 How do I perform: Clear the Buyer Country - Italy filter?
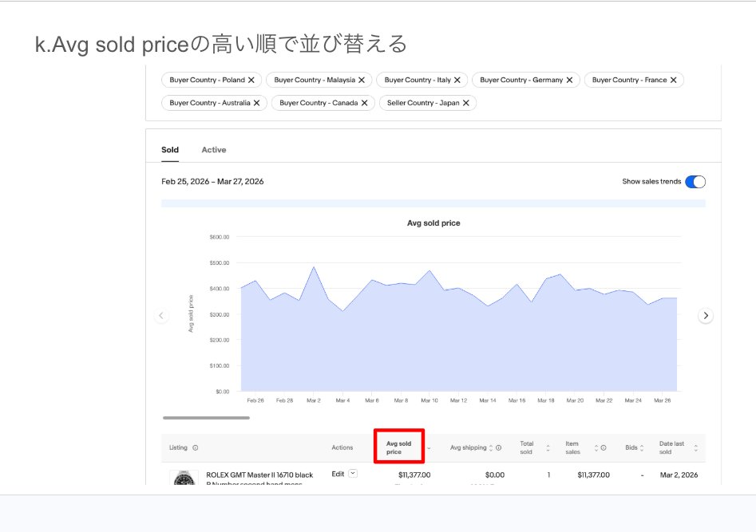click(457, 80)
